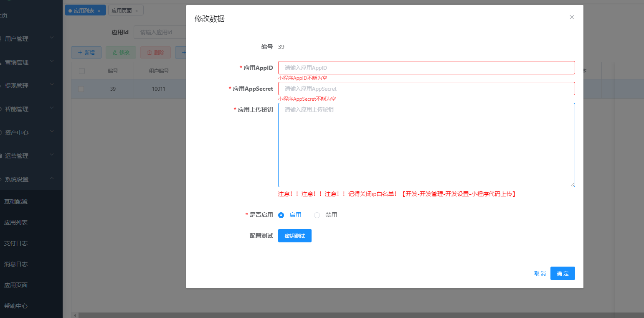The image size is (644, 318).
Task: Open the 消息日志 submenu item
Action: click(31, 264)
